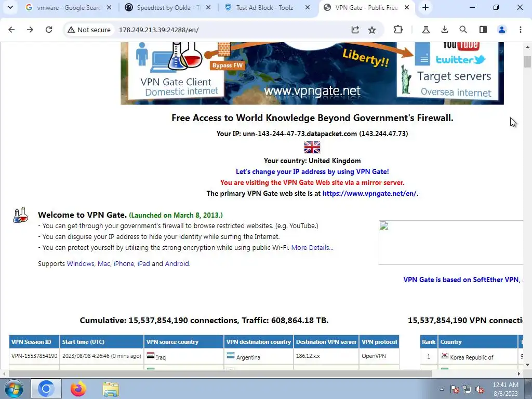Select the VPN Gate - Public Free tab

366,7
